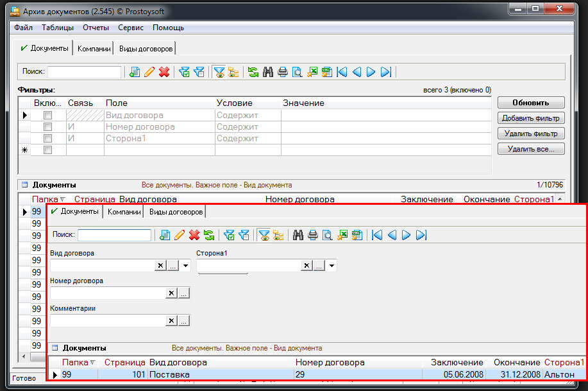
Task: Click the red delete icon in upper toolbar
Action: (164, 72)
